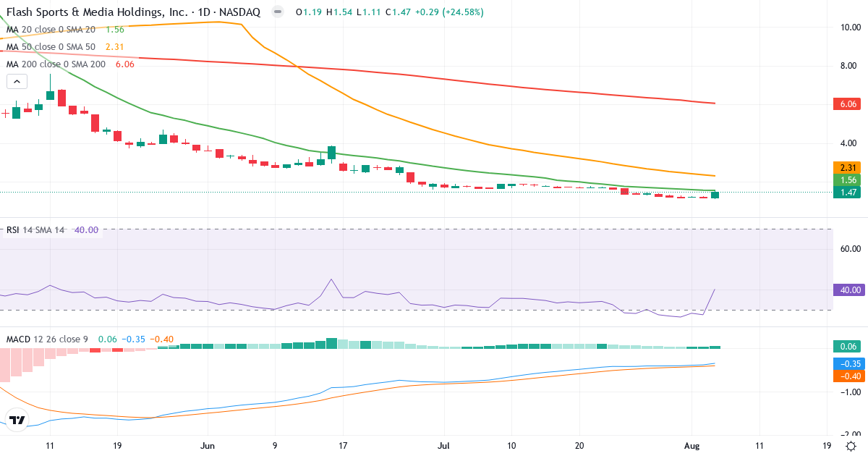Click the MA 50 value 2.31 in legend
The width and height of the screenshot is (868, 456).
(x=115, y=47)
